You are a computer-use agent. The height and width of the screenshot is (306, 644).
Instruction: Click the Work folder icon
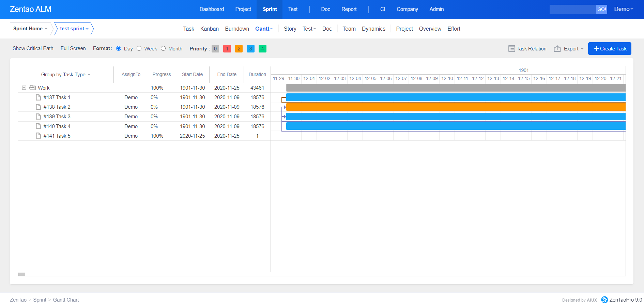tap(32, 88)
